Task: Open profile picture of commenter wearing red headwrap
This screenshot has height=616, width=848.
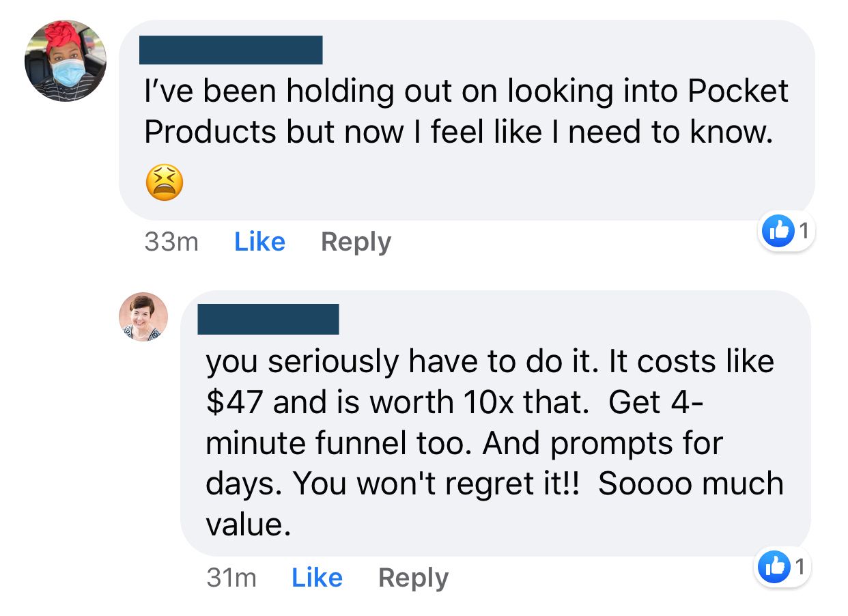Action: coord(66,61)
